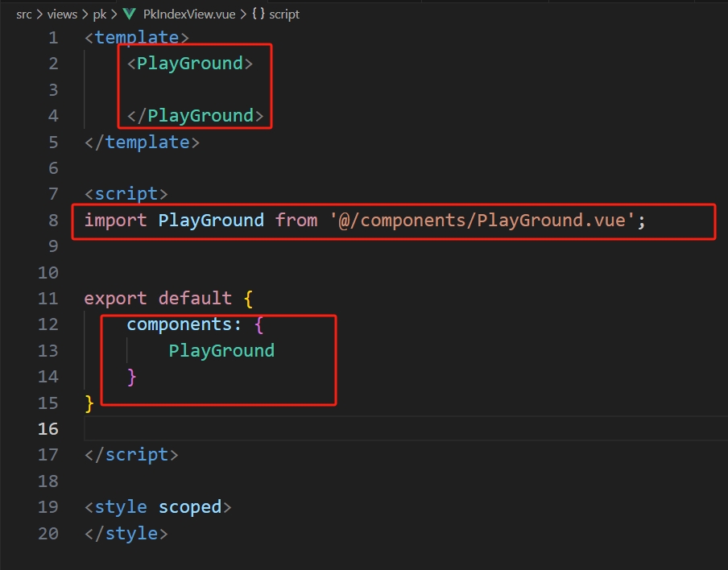The image size is (728, 570).
Task: Click the scoped attribute of style tag
Action: pos(189,507)
